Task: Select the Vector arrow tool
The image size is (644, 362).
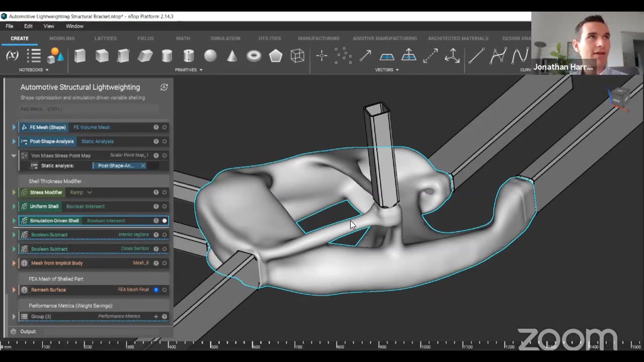Action: click(365, 56)
